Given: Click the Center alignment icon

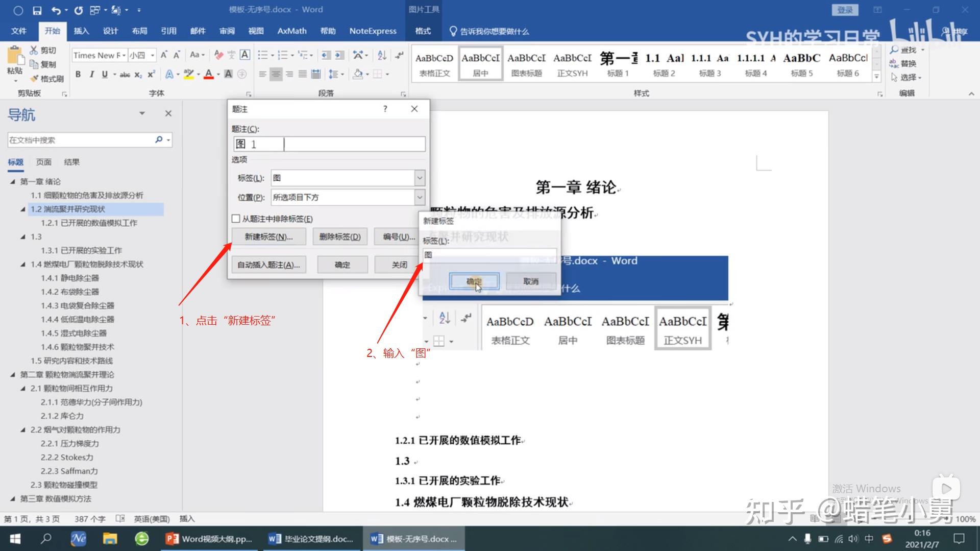Looking at the screenshot, I should pos(276,74).
